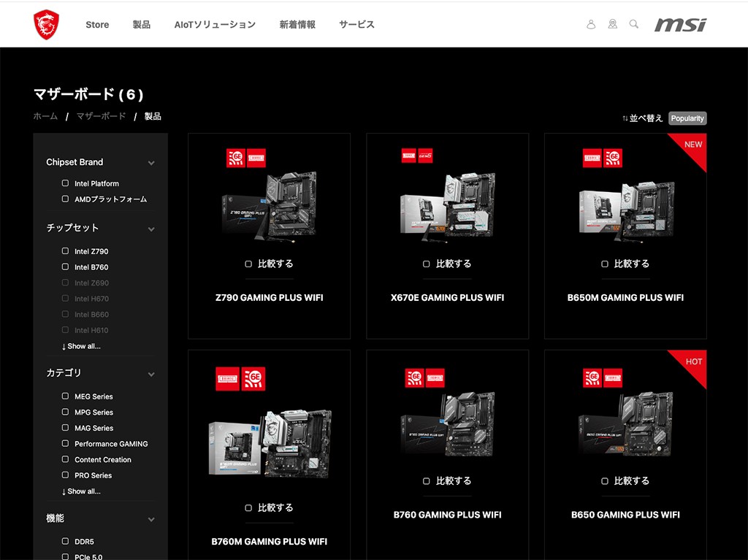The width and height of the screenshot is (748, 560).
Task: Tick the Content Creation checkbox
Action: [65, 459]
